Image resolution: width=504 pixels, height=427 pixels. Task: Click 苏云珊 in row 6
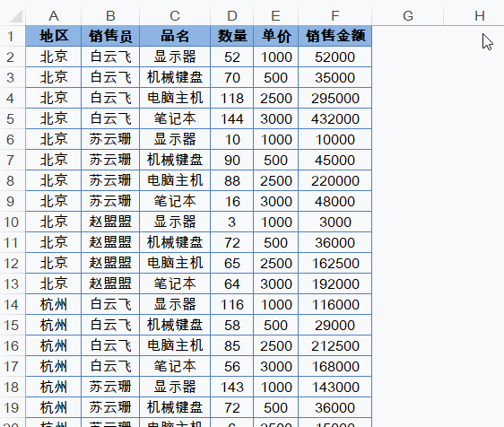point(110,139)
